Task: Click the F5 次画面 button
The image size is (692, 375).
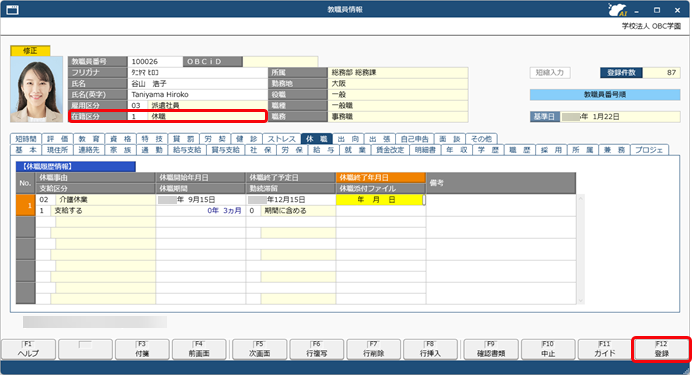Action: pos(260,349)
